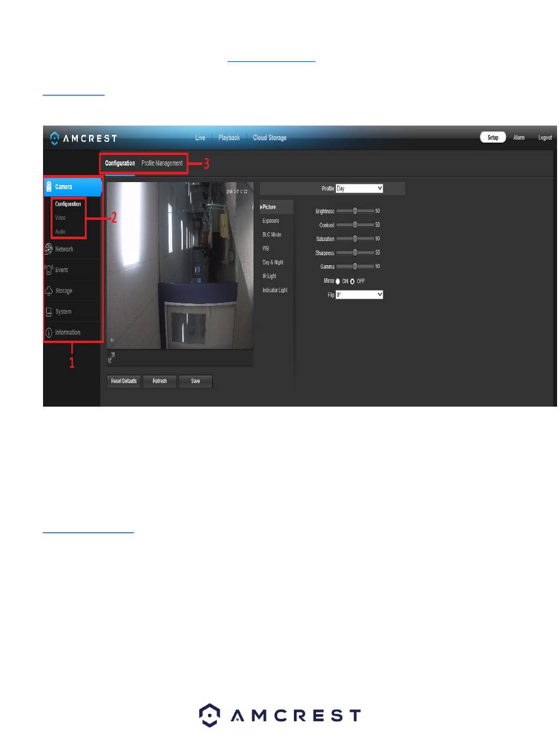Open Network settings via the globe icon
The width and height of the screenshot is (560, 739).
click(49, 249)
